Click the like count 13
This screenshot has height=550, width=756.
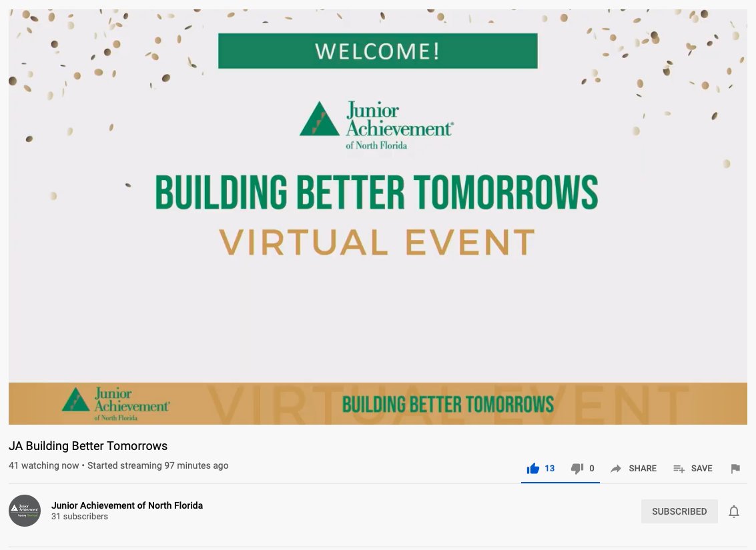[x=550, y=469]
